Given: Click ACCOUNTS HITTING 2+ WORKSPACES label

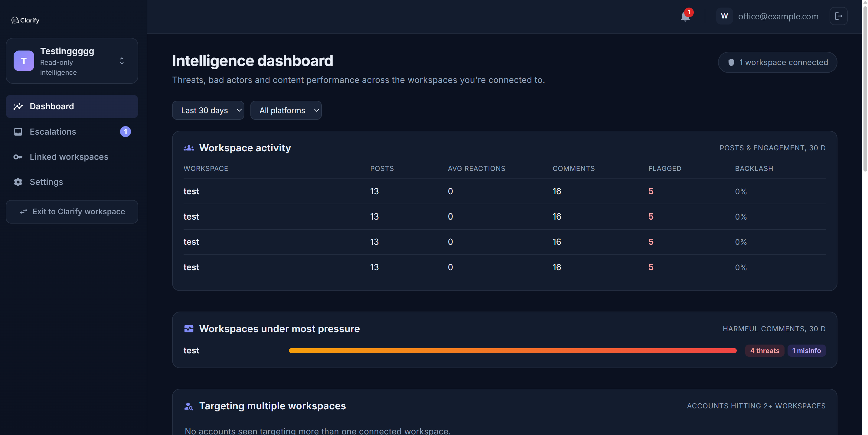Looking at the screenshot, I should coord(756,406).
